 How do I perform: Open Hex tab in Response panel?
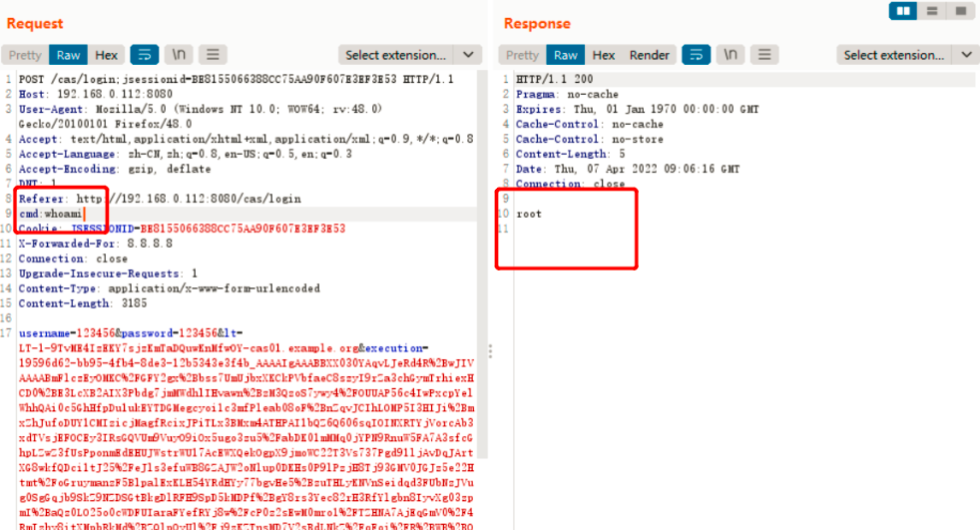click(x=603, y=55)
